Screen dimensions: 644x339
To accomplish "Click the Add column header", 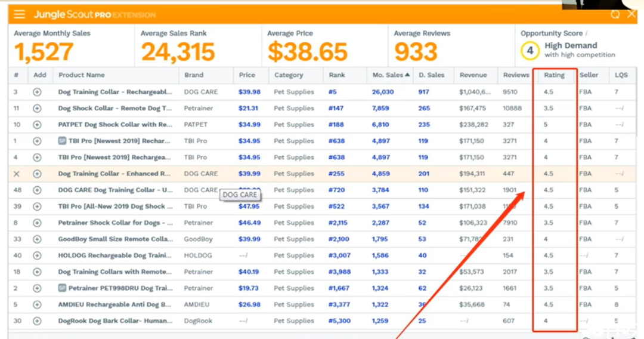I will tap(40, 75).
